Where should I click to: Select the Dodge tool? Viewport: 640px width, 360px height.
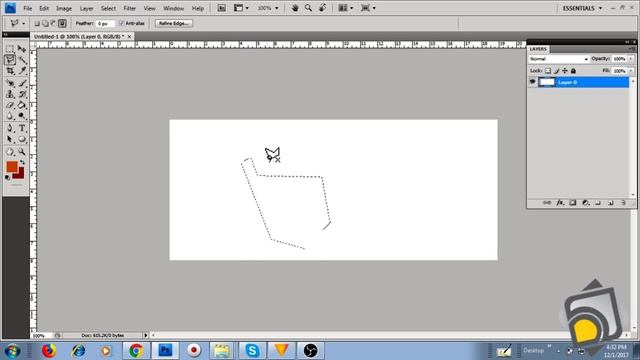22,116
